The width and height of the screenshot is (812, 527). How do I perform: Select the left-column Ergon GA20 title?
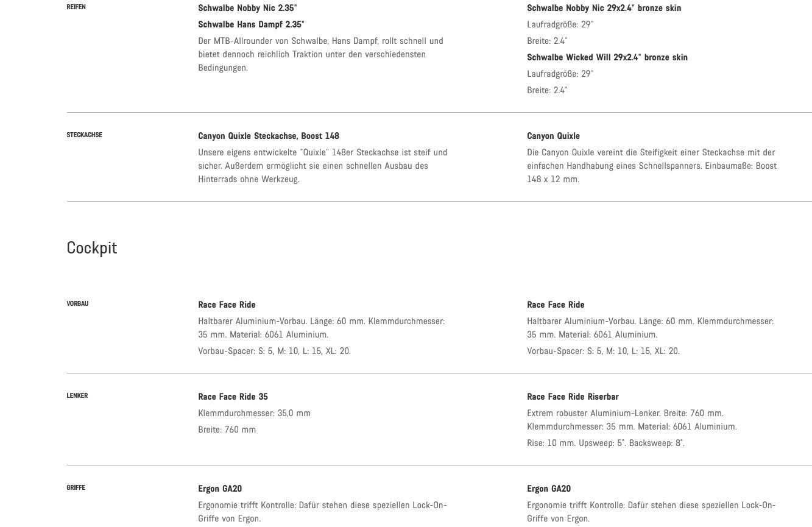(x=220, y=489)
